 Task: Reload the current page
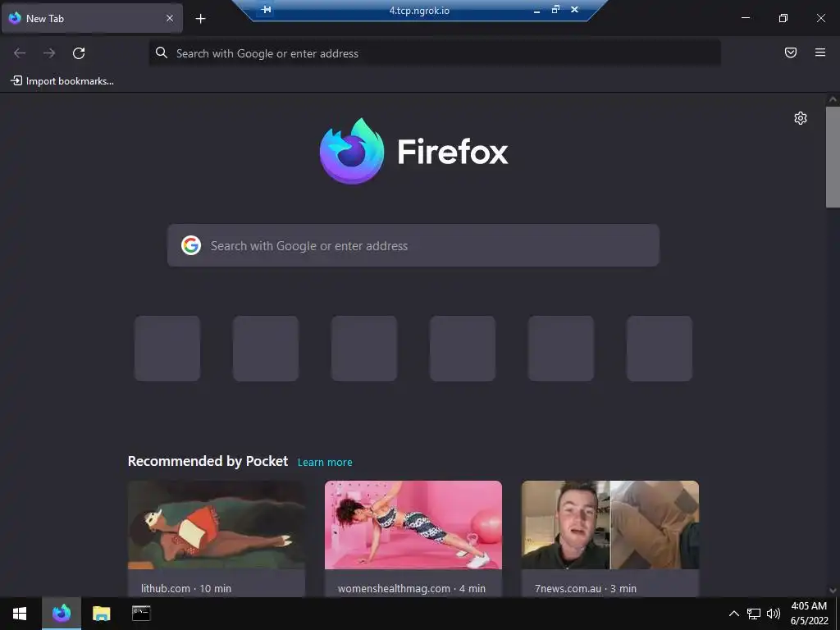click(79, 53)
